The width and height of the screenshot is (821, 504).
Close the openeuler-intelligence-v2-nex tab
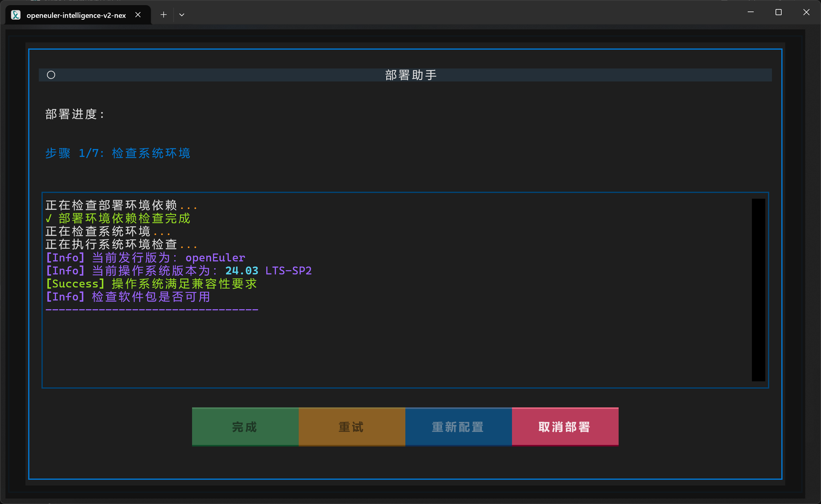point(138,15)
